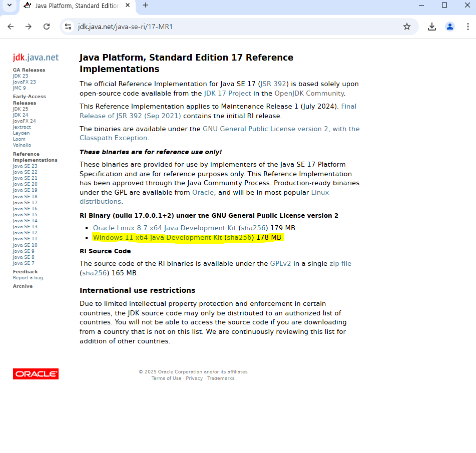Go forward in browser history
476x453 pixels.
tap(28, 27)
